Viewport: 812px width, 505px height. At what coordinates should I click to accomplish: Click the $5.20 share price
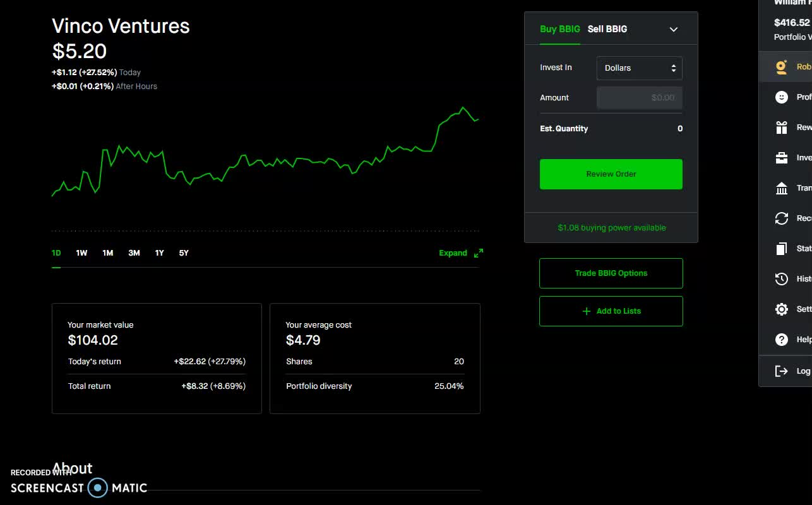pyautogui.click(x=79, y=51)
